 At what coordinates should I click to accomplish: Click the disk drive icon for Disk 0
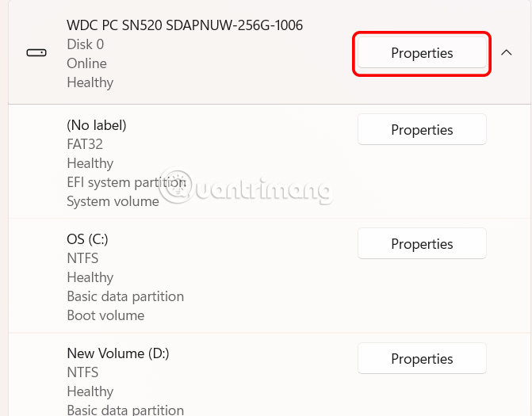click(36, 53)
